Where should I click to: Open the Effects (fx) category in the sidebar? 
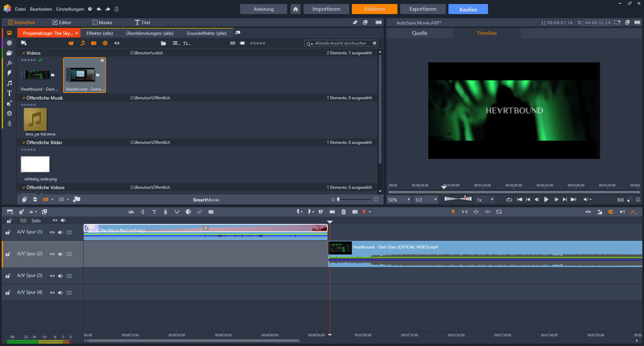[9, 63]
